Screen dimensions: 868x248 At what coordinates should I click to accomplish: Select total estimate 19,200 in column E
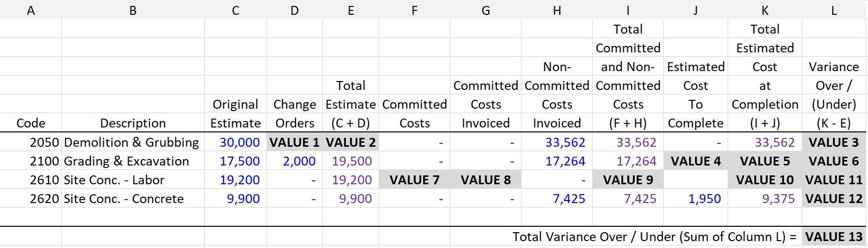point(350,180)
